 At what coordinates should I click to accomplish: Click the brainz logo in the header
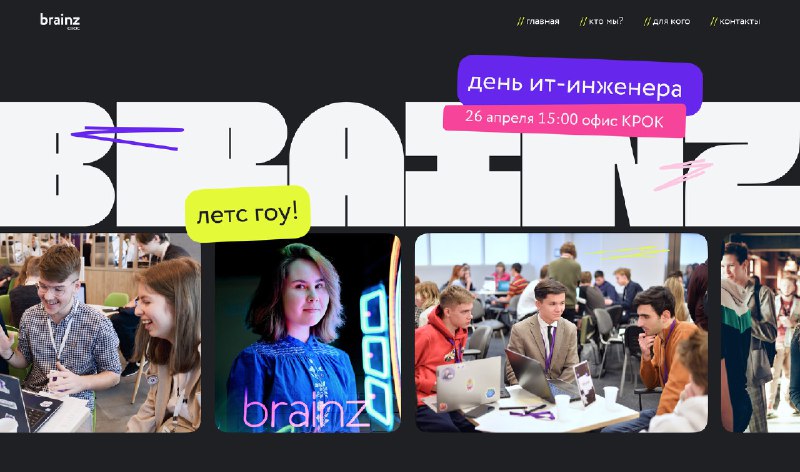[60, 21]
